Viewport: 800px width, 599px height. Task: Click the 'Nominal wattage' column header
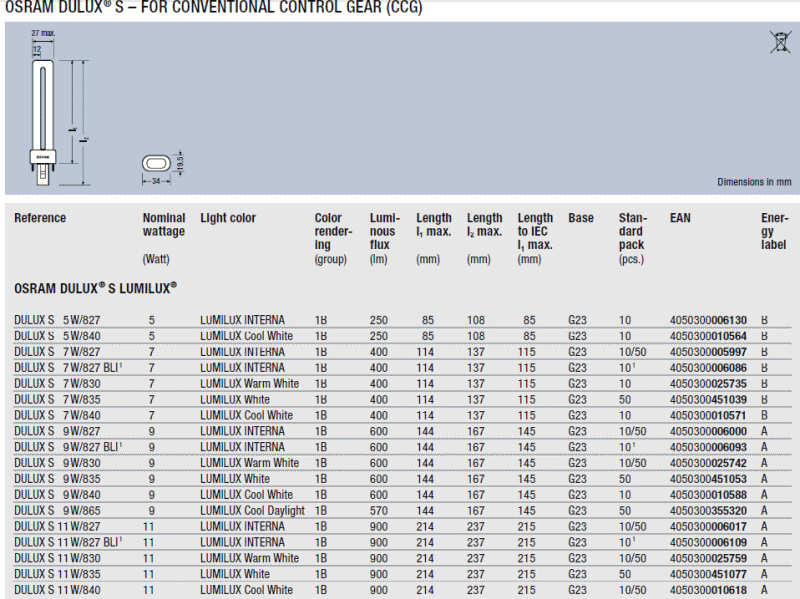pos(164,224)
